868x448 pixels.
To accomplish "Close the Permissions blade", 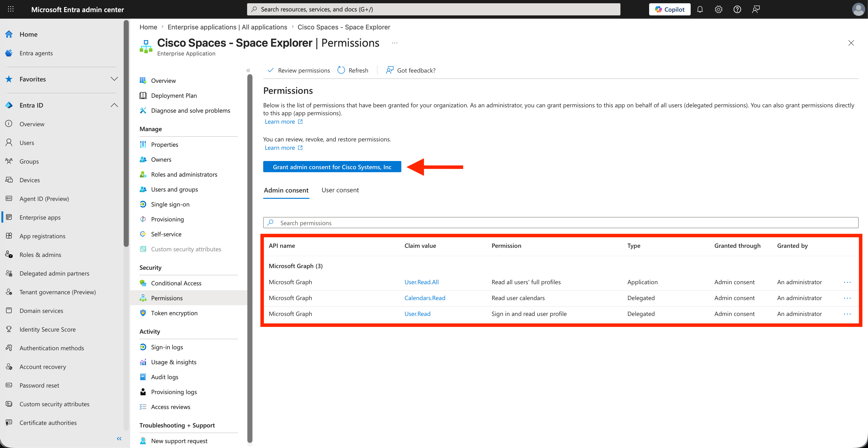I will pos(851,43).
